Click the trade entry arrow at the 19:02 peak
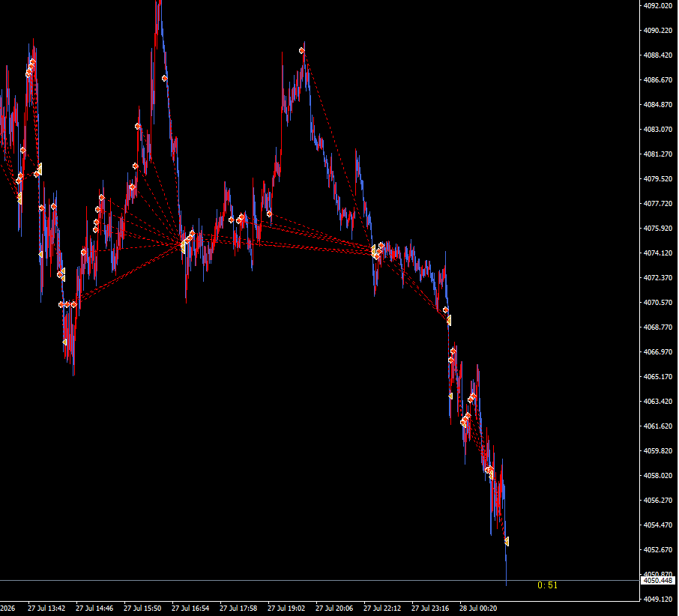 pos(302,51)
